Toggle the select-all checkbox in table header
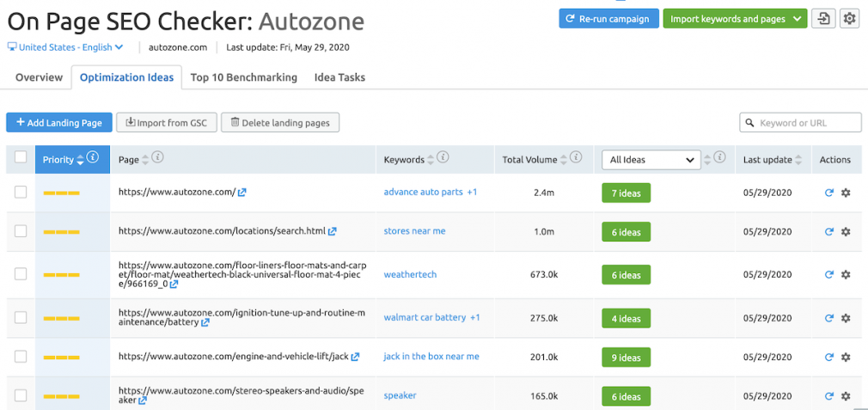 pyautogui.click(x=21, y=157)
